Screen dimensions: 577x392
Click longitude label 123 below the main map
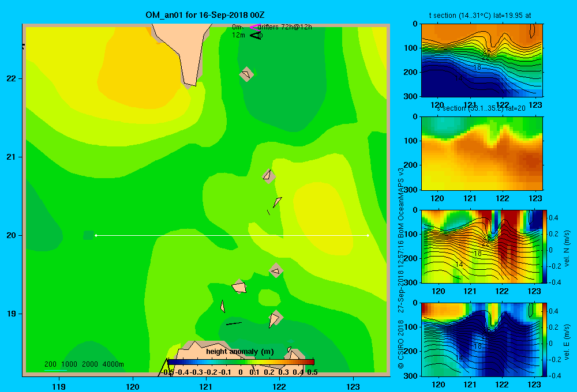point(353,386)
